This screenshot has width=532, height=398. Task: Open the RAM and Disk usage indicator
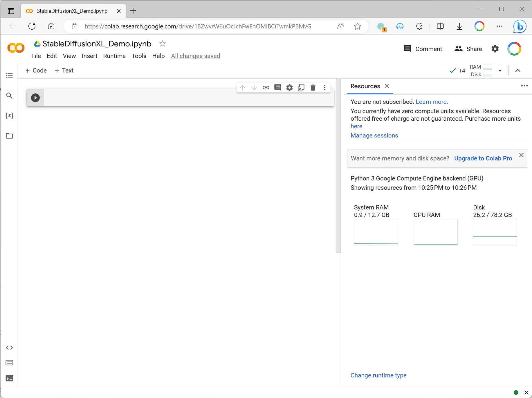[x=481, y=70]
